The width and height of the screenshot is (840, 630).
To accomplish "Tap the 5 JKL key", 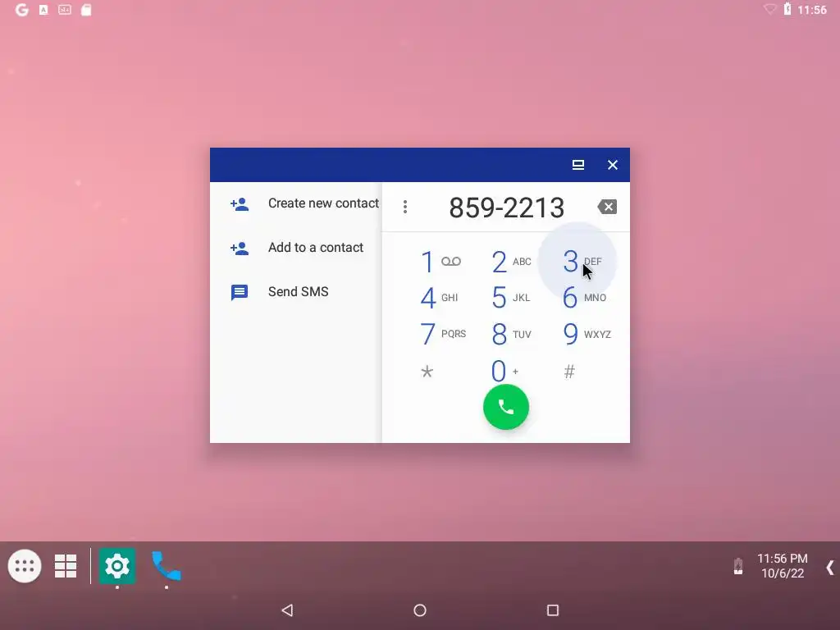I will point(510,298).
